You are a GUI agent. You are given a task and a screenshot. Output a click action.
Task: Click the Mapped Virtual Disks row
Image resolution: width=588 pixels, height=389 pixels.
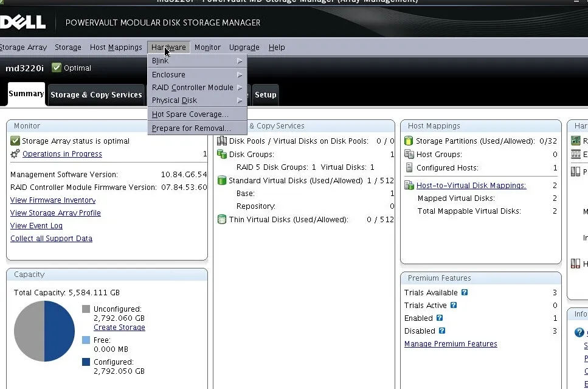click(x=487, y=198)
